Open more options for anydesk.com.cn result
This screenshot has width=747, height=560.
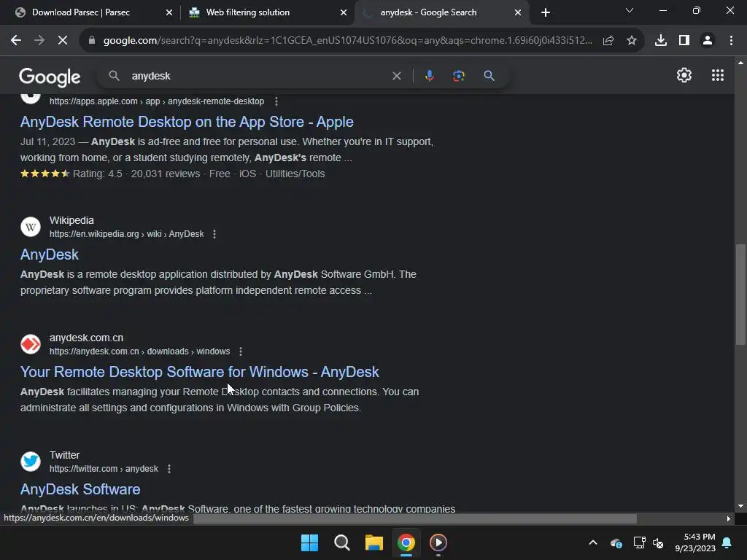pyautogui.click(x=241, y=351)
